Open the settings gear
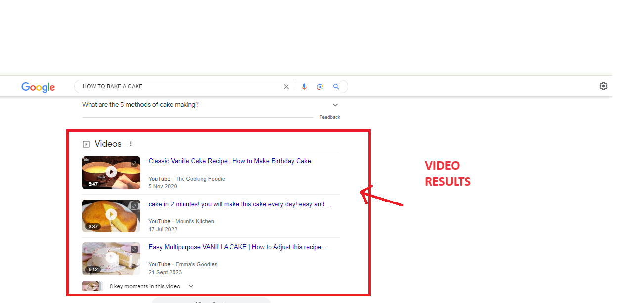The height and width of the screenshot is (303, 644). coord(603,86)
